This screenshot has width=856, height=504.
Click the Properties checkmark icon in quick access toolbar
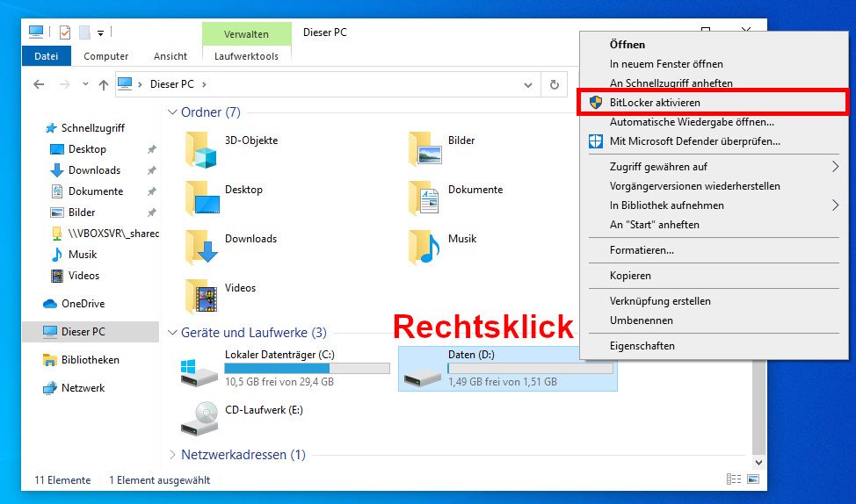coord(64,32)
